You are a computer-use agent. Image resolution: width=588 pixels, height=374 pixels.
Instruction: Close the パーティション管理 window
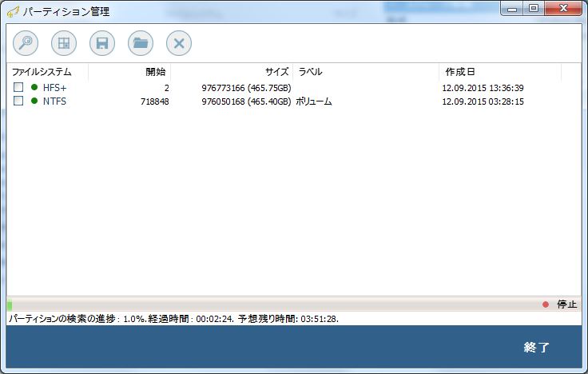click(563, 8)
